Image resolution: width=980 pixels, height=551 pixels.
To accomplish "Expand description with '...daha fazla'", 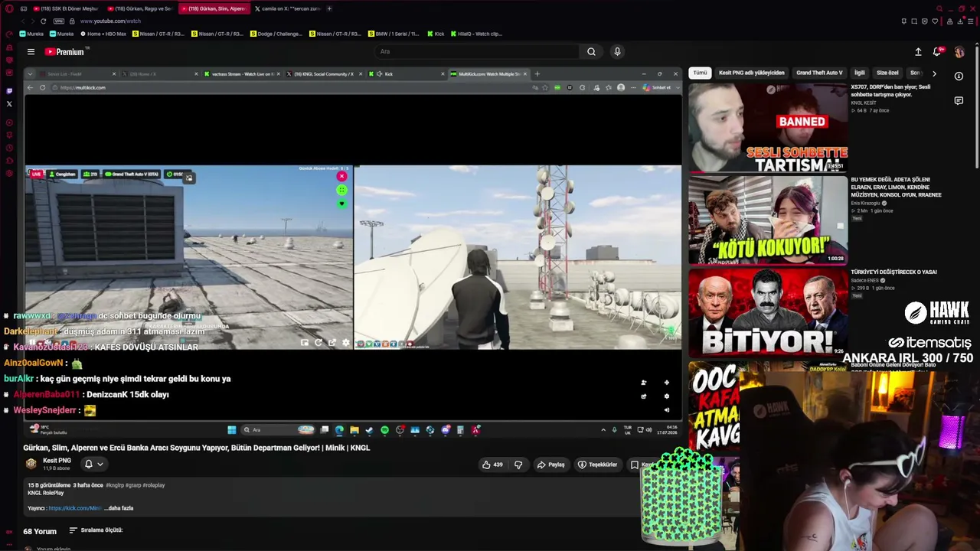I will [x=119, y=508].
